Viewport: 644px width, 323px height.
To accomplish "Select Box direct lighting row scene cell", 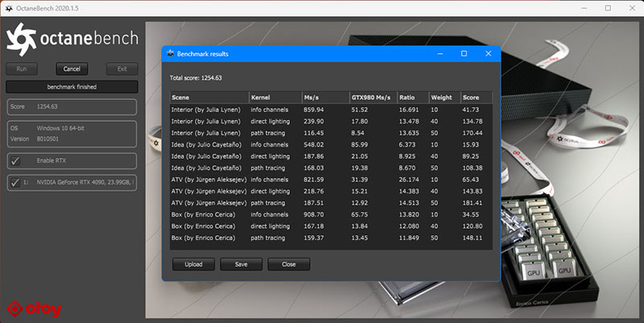I will click(204, 226).
